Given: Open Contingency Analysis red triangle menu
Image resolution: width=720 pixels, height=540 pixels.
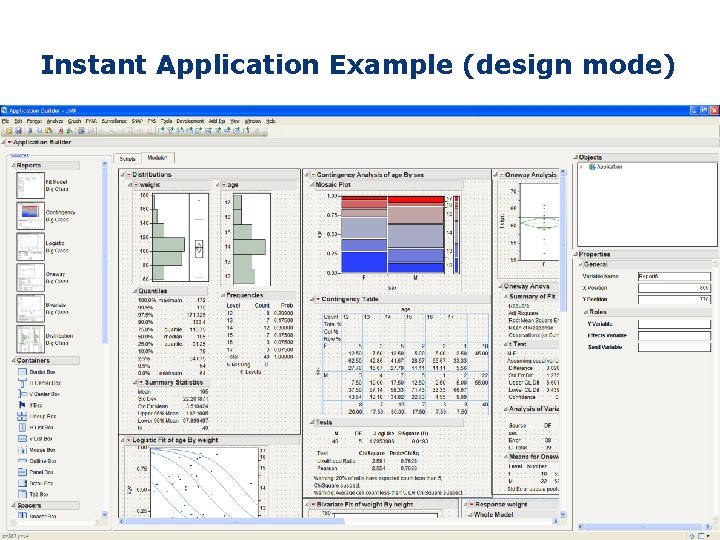Looking at the screenshot, I should [313, 175].
